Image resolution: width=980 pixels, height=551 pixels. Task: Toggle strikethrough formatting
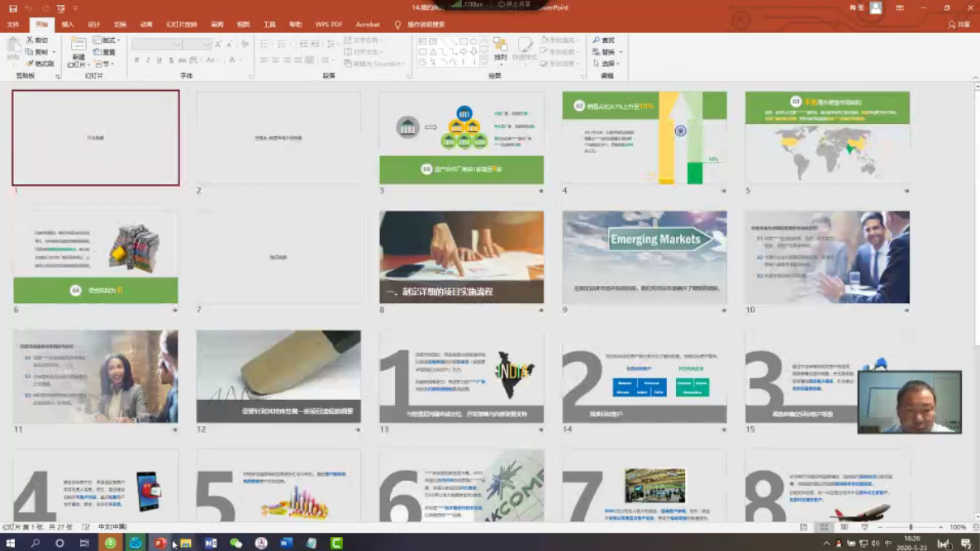pos(182,60)
